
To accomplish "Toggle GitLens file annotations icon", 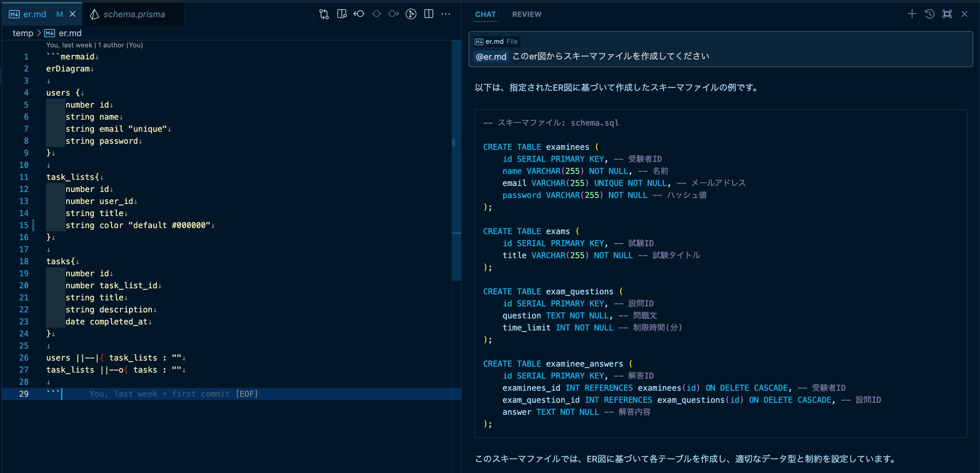I will pos(411,14).
